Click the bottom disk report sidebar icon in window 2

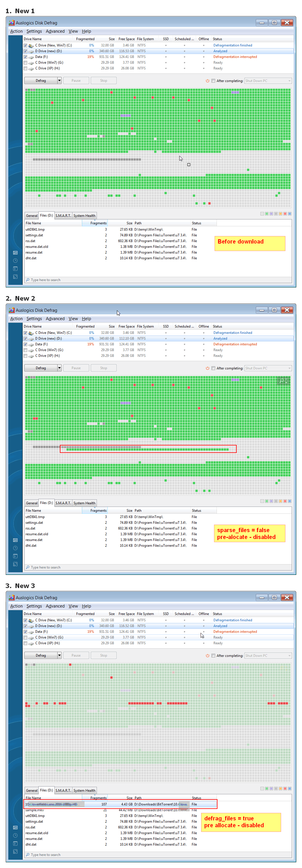pos(15,565)
